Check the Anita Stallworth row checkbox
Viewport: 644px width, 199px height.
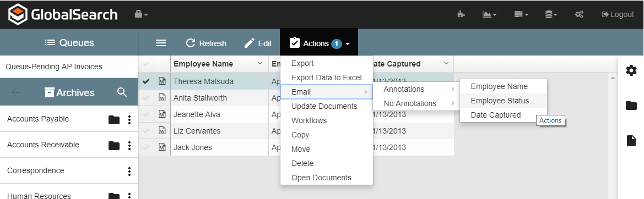pyautogui.click(x=145, y=98)
